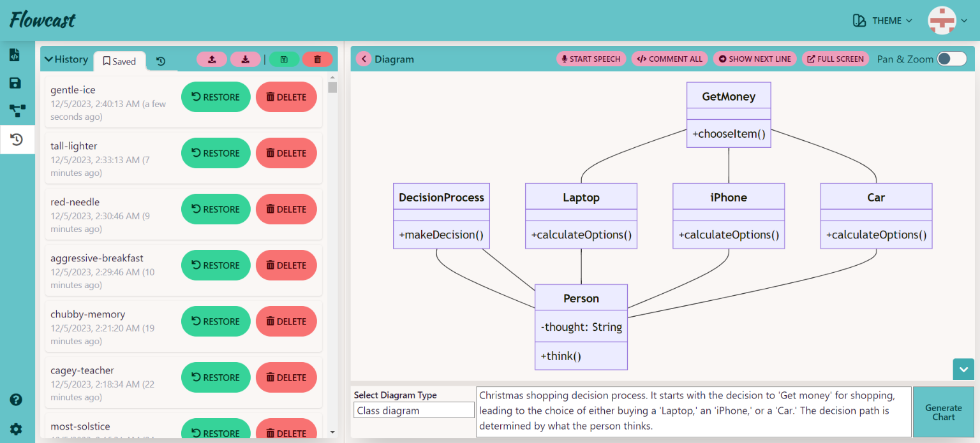Screen dimensions: 980x443
Task: Switch to the timeline history tab
Action: pos(161,61)
